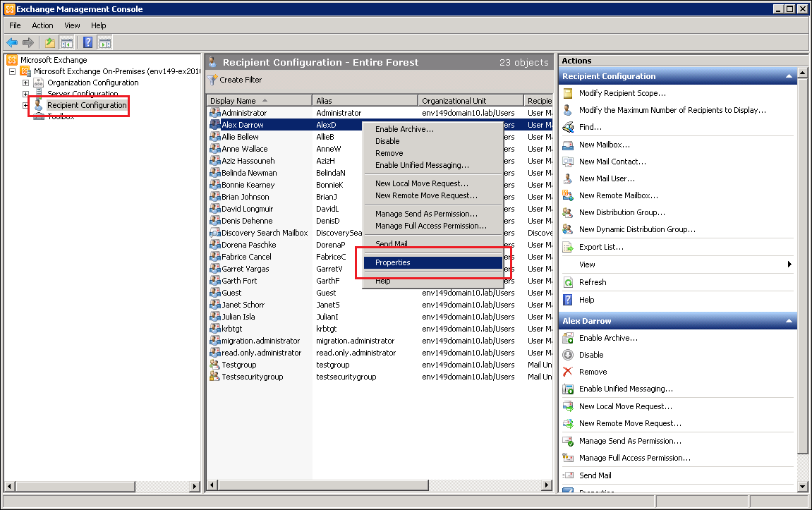Screen dimensions: 812x510
Task: Click the Testgroup distribution group icon
Action: (215, 365)
